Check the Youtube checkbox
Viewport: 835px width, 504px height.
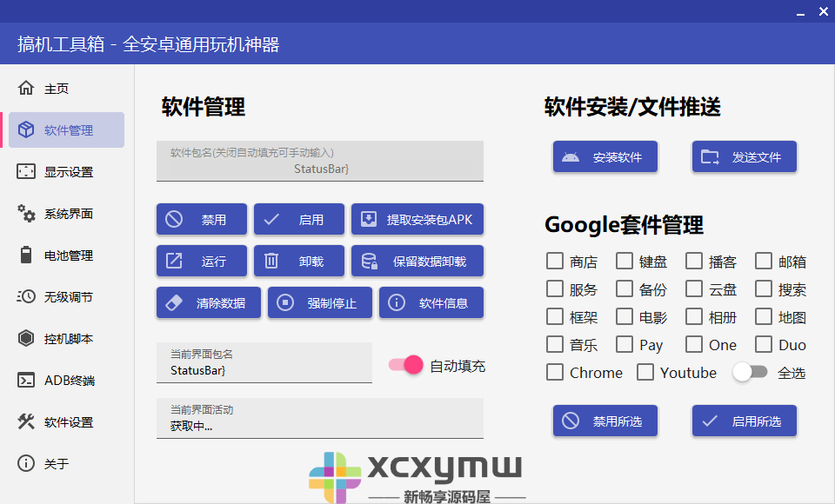click(646, 372)
